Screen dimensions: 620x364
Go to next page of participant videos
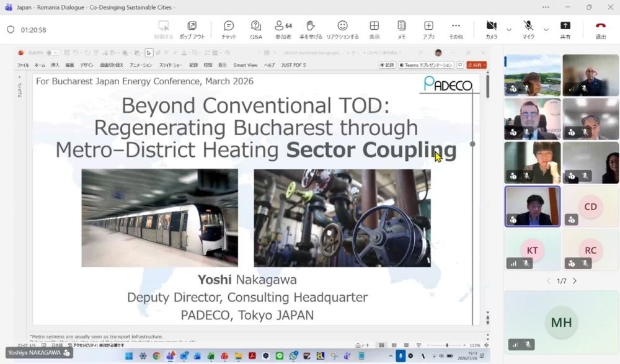(575, 281)
